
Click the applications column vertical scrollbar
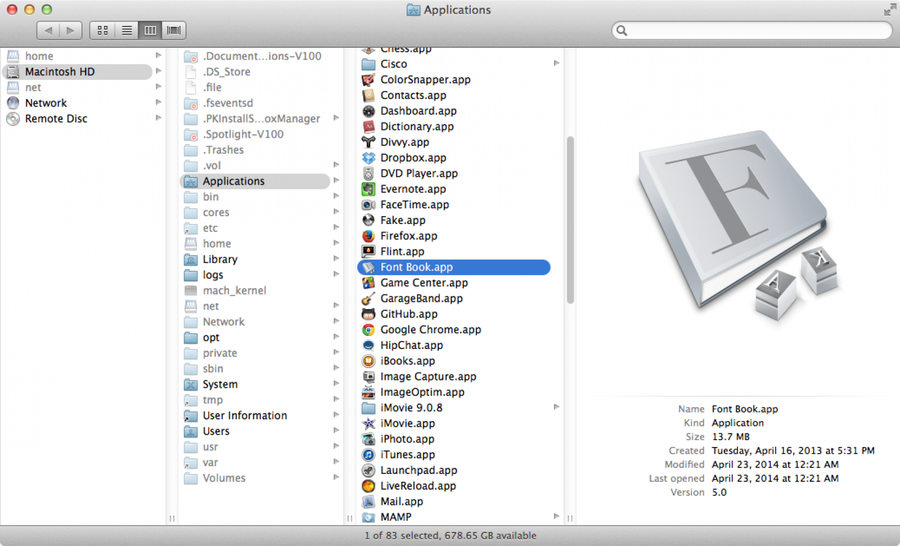pos(570,220)
